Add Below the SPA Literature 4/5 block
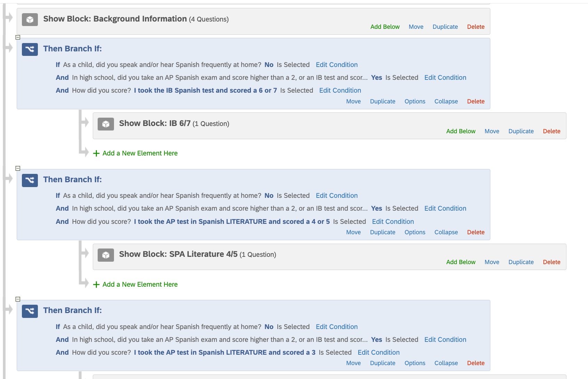 pyautogui.click(x=461, y=262)
